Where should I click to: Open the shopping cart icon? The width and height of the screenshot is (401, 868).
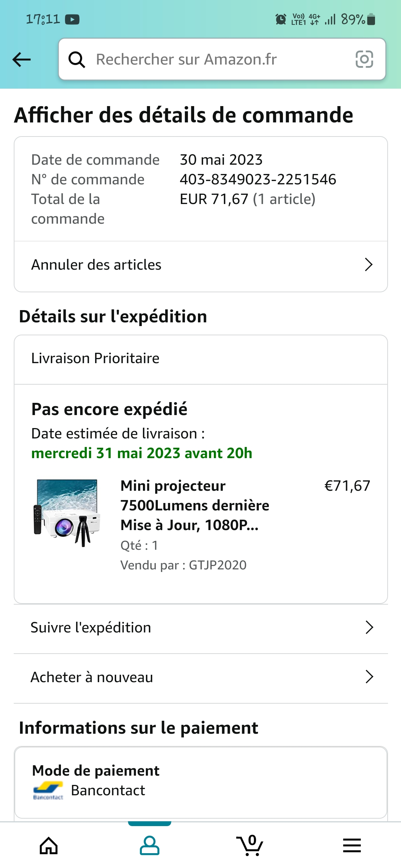250,846
